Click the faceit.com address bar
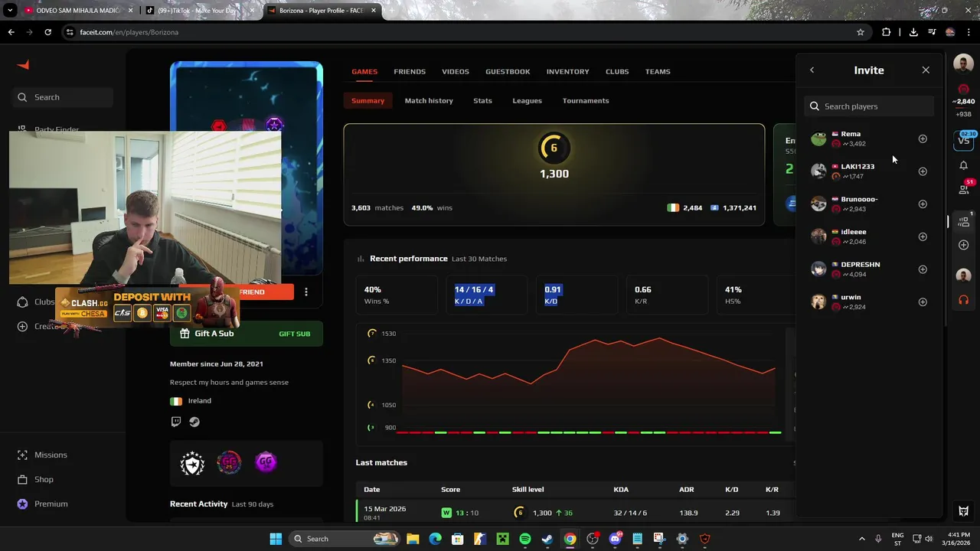 [x=459, y=32]
